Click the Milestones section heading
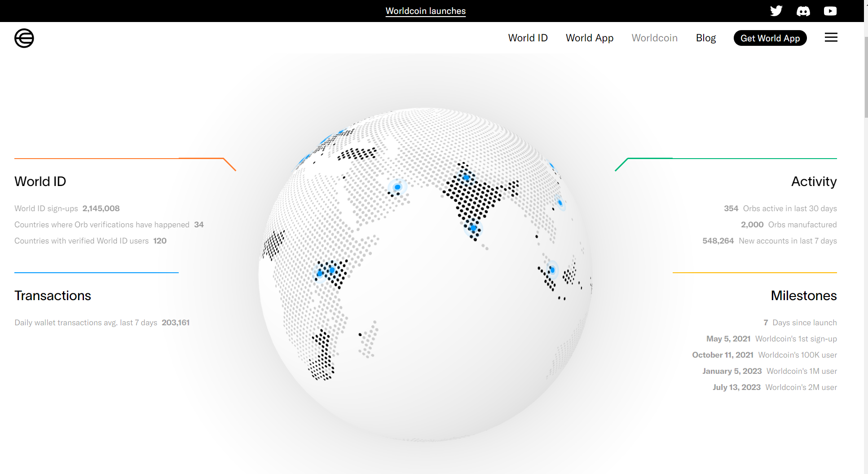The image size is (868, 474). [x=804, y=296]
